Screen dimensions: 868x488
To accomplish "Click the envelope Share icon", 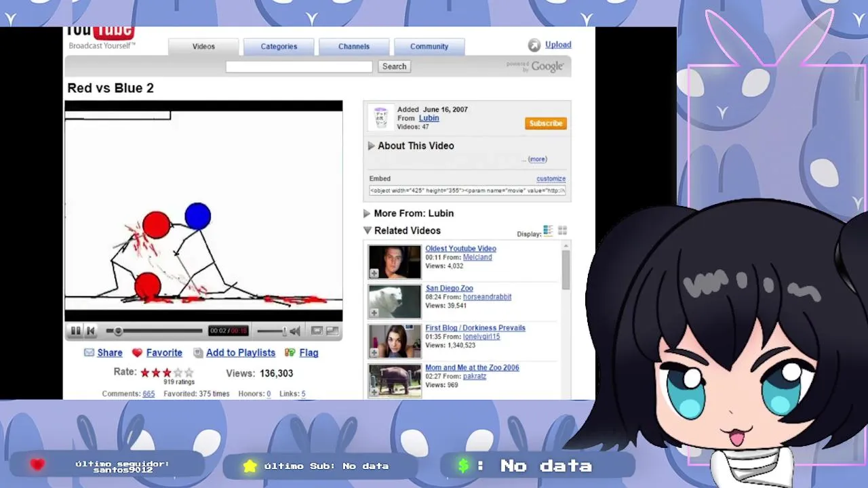I will [89, 352].
